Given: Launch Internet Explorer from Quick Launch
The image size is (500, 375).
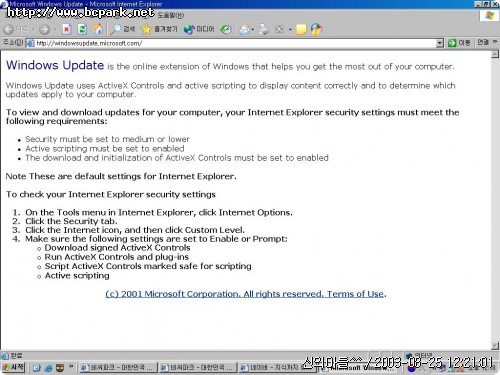Looking at the screenshot, I should pyautogui.click(x=48, y=368).
